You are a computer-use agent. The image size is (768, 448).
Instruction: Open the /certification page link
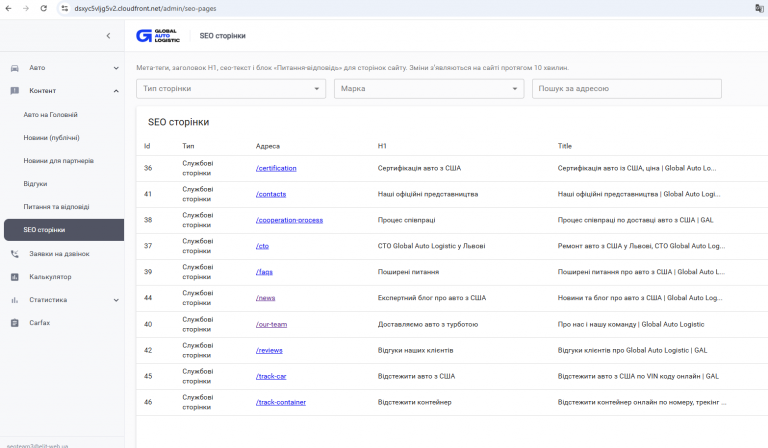click(x=276, y=168)
